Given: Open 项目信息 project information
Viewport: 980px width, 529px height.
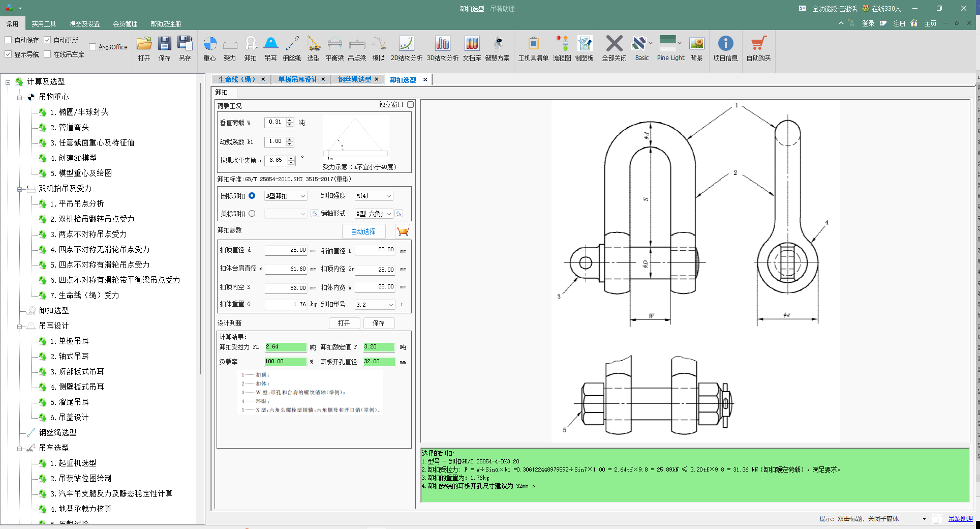Looking at the screenshot, I should (x=725, y=49).
